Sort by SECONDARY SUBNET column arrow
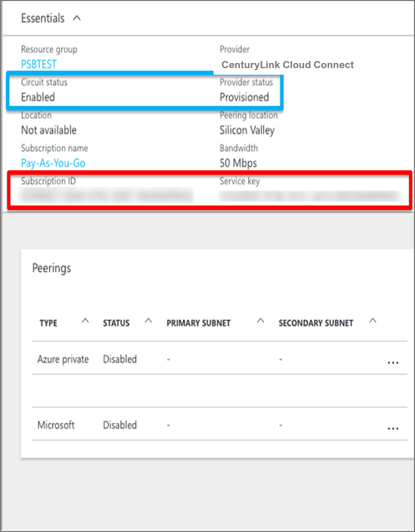Screen dimensions: 415x532 373,321
